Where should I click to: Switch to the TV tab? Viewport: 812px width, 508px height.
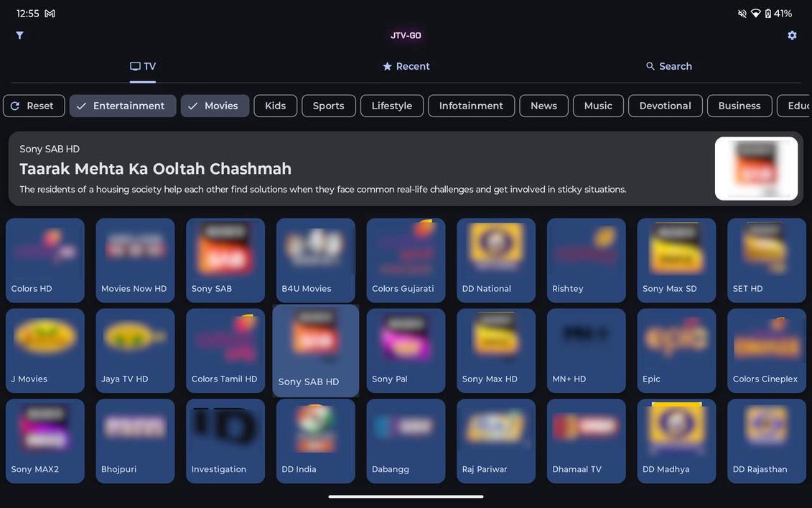point(142,66)
